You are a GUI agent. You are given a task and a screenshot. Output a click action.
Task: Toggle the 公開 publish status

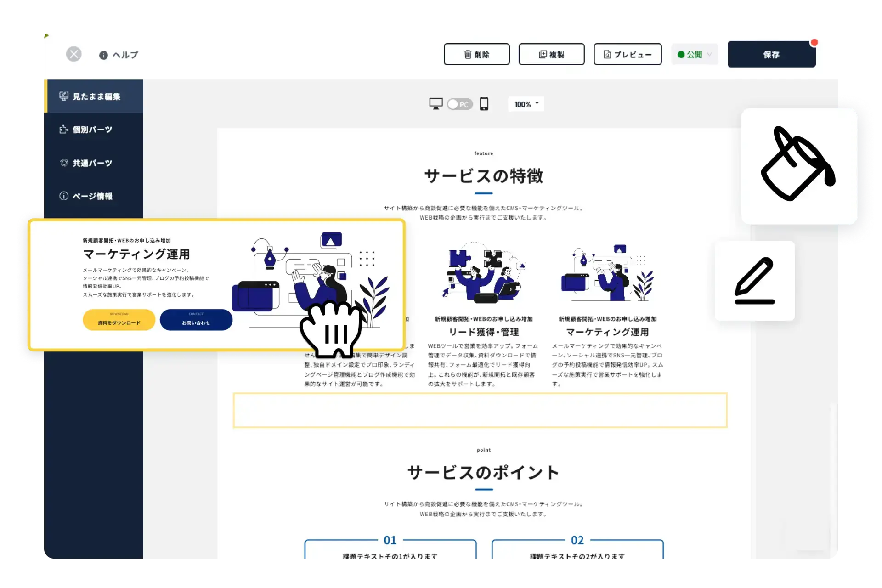click(x=691, y=54)
